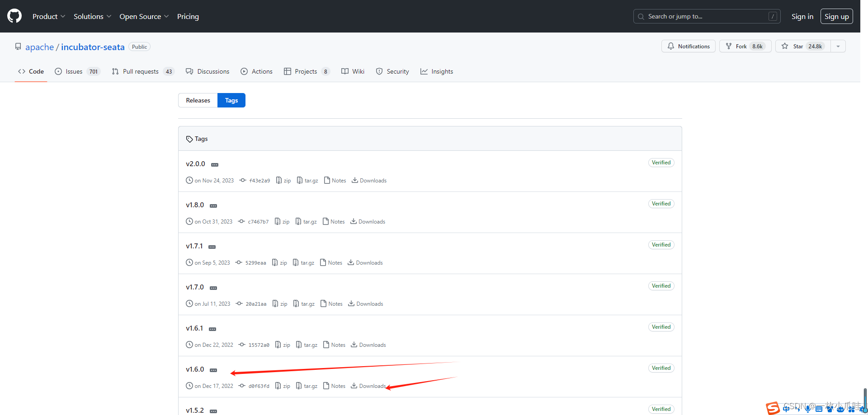The image size is (868, 415).
Task: Open Downloads for v1.7.1
Action: tap(365, 263)
